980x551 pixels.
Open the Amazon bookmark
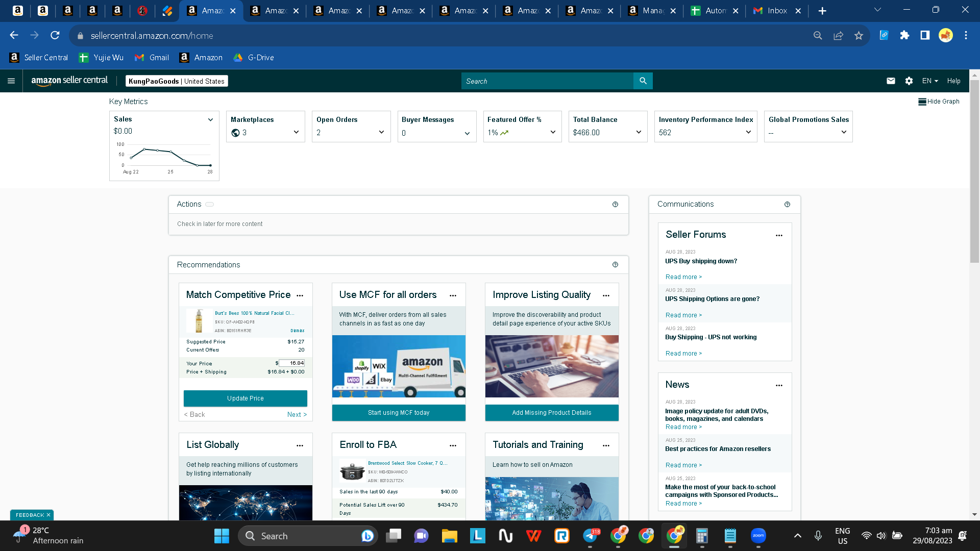pyautogui.click(x=201, y=58)
